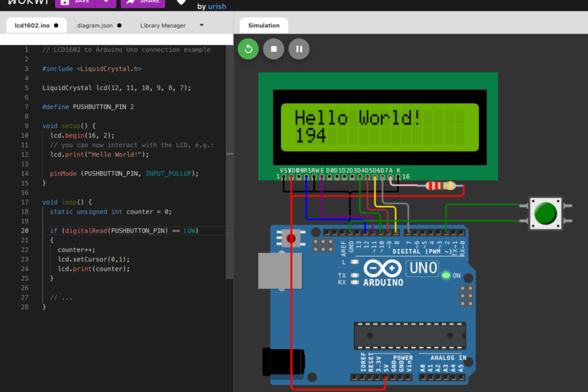This screenshot has height=392, width=588.
Task: Place cursor on line 20 digitalRead
Action: [x=86, y=231]
